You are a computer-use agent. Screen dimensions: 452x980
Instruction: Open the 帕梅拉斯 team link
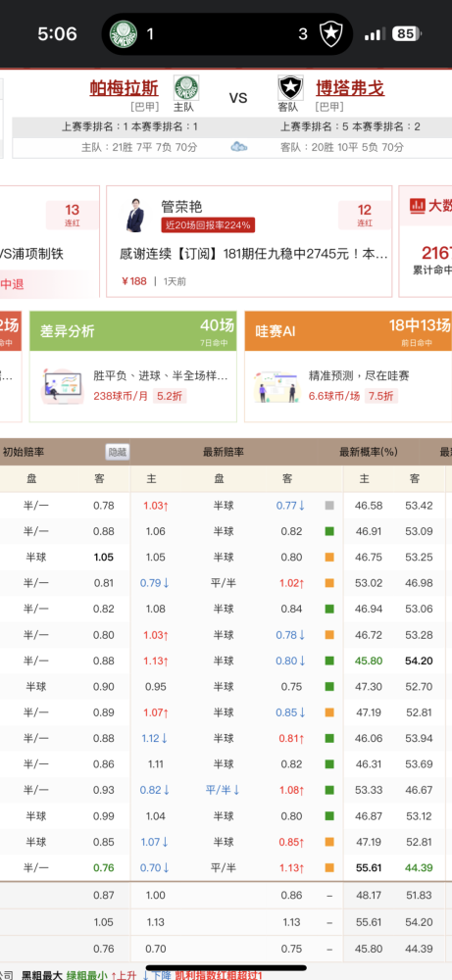pos(124,87)
